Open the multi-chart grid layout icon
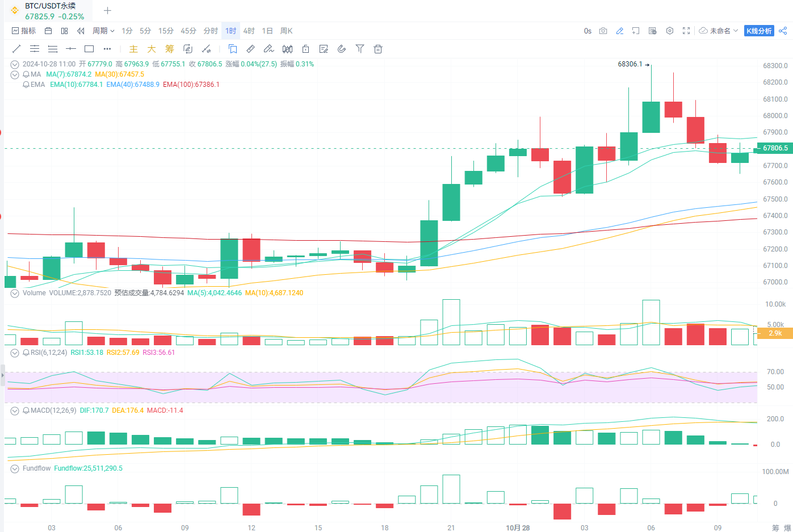The height and width of the screenshot is (532, 793). [x=64, y=31]
